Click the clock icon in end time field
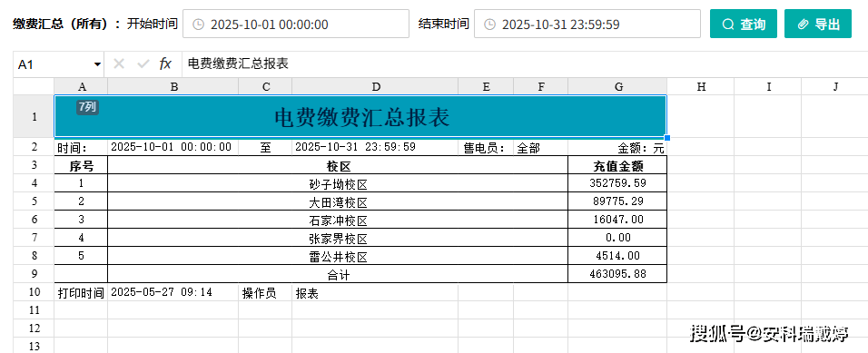This screenshot has width=868, height=353. pos(489,25)
